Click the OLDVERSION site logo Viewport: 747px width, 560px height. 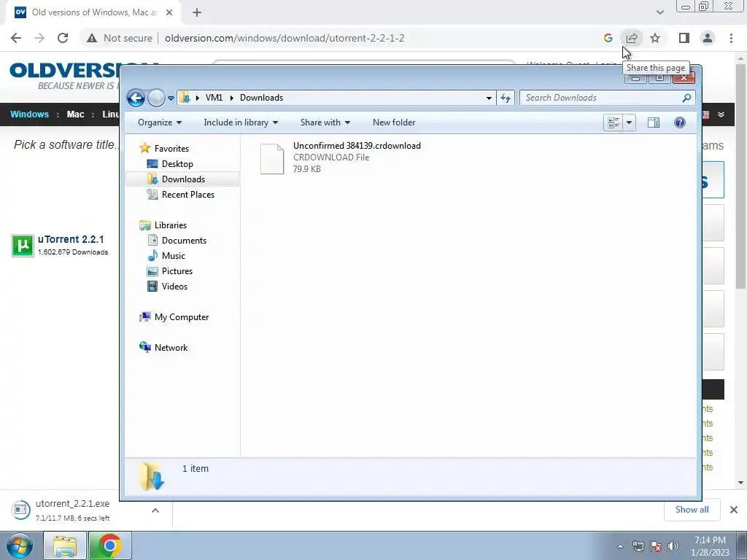tap(64, 76)
